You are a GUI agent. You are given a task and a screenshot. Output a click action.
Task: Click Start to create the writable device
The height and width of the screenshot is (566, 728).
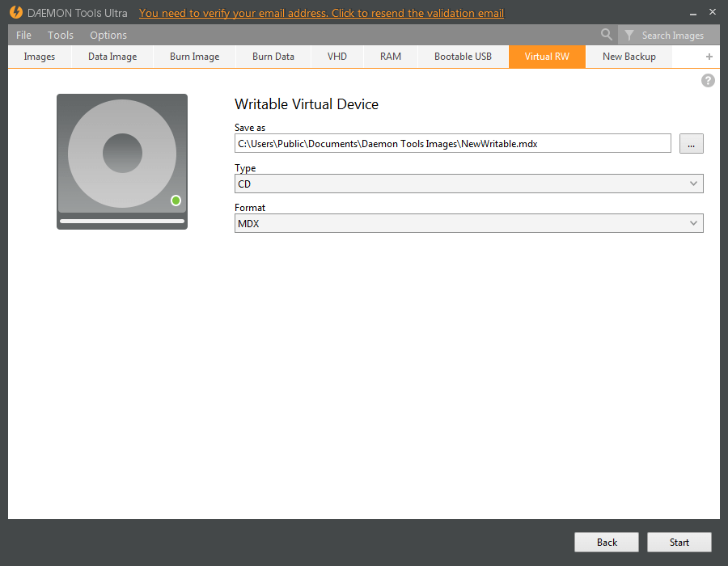click(x=679, y=542)
